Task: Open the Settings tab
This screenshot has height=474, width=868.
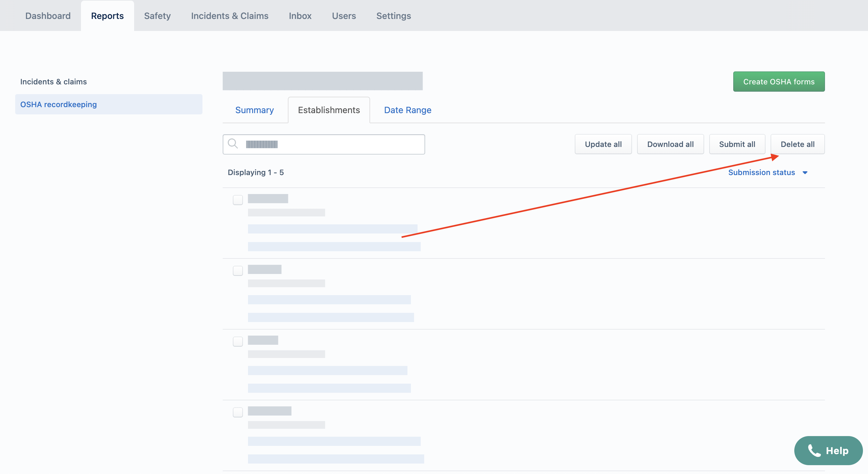Action: (x=393, y=16)
